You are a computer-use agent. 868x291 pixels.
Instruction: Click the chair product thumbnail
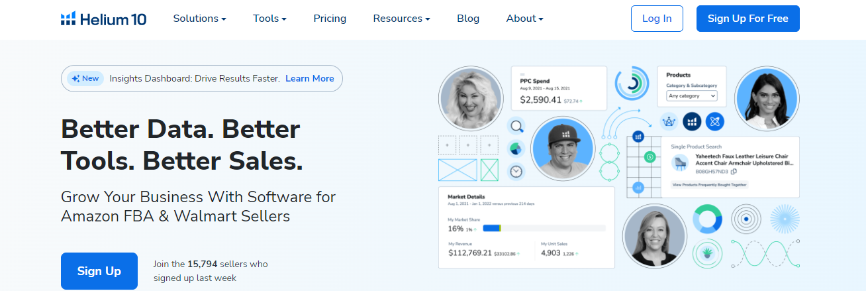(x=679, y=162)
